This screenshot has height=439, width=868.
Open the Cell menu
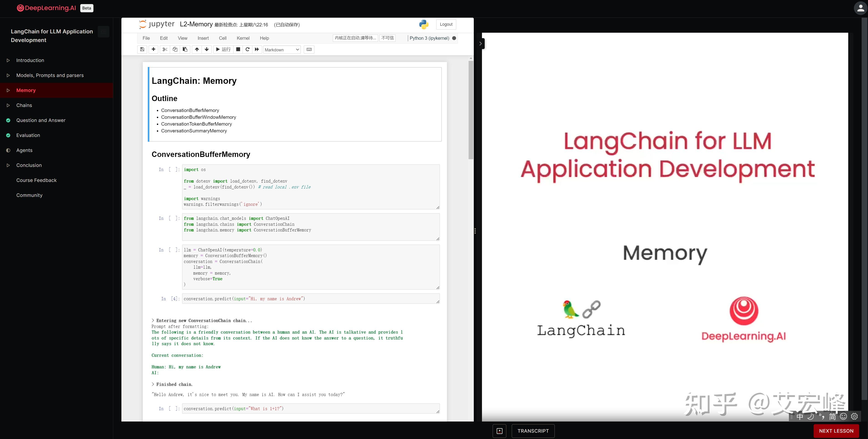click(223, 38)
